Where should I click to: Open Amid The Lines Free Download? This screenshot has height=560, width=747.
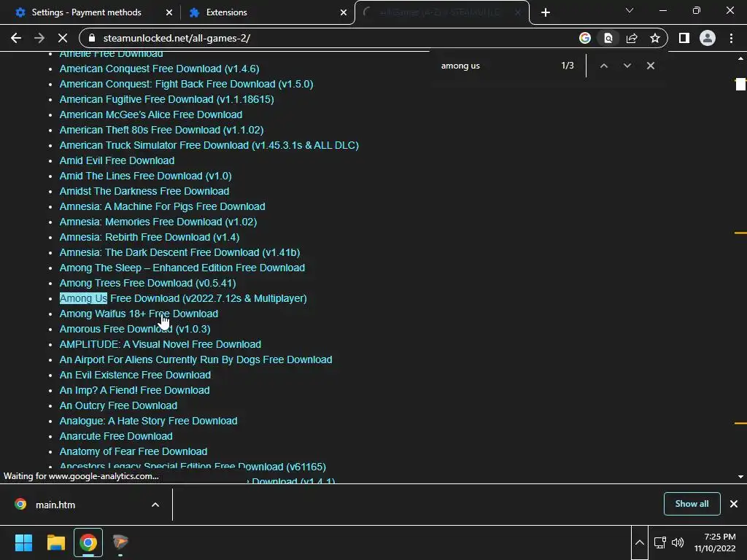[145, 176]
